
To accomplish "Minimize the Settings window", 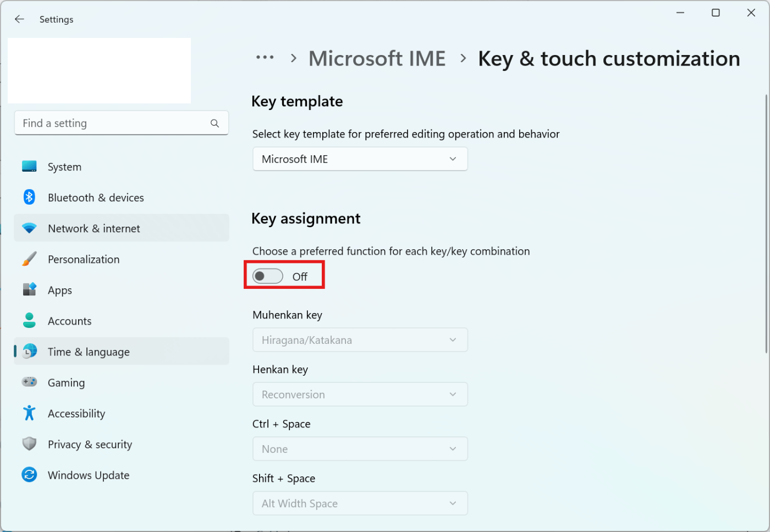I will pos(680,13).
